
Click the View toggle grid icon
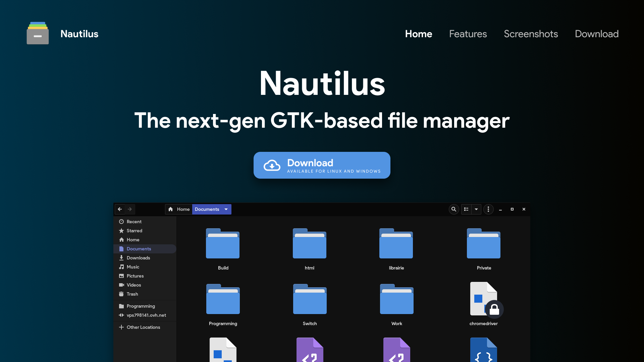[466, 209]
